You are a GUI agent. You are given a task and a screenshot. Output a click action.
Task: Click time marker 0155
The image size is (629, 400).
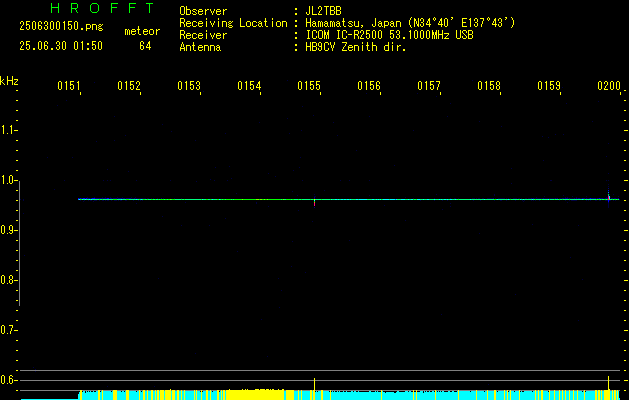(309, 86)
